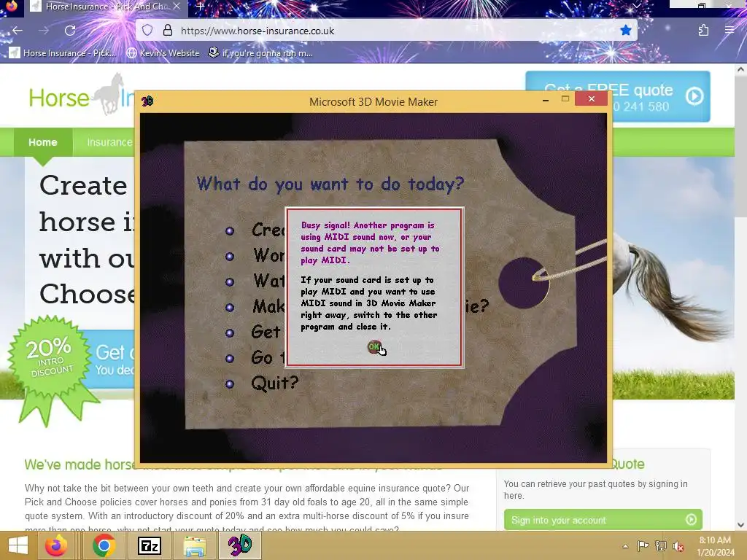
Task: Click Sign into your account button
Action: click(x=603, y=519)
